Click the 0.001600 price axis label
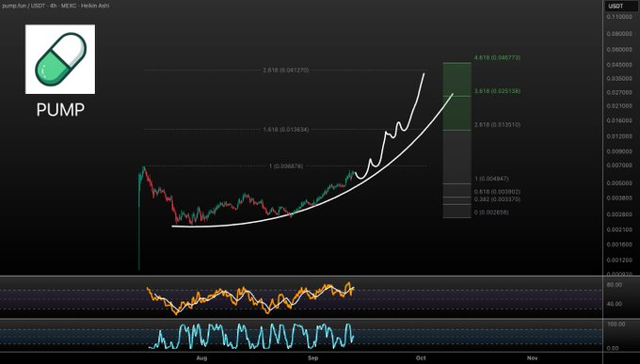 click(x=619, y=245)
